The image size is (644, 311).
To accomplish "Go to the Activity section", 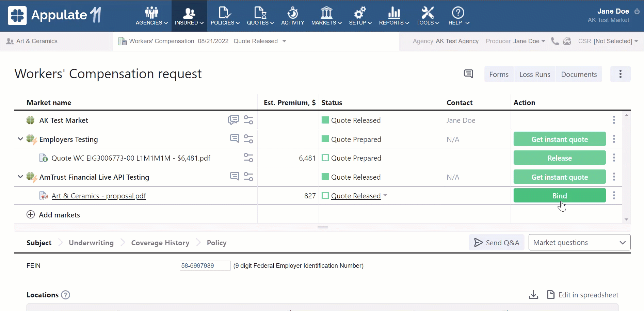I will click(293, 16).
